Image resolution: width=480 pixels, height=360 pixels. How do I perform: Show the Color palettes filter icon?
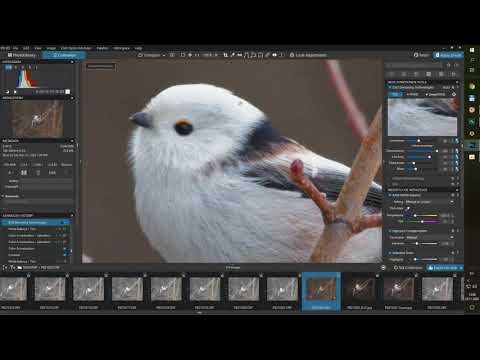click(x=404, y=74)
